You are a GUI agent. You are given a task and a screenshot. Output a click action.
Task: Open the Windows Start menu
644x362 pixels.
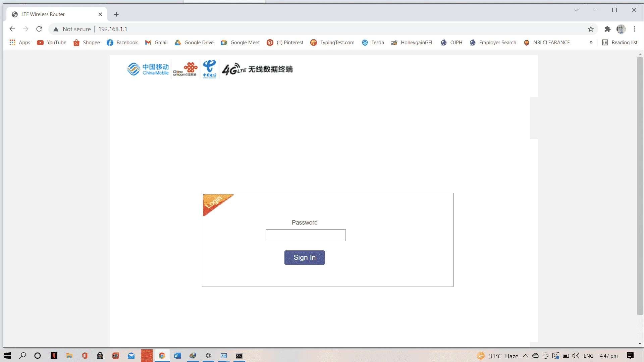(x=7, y=356)
